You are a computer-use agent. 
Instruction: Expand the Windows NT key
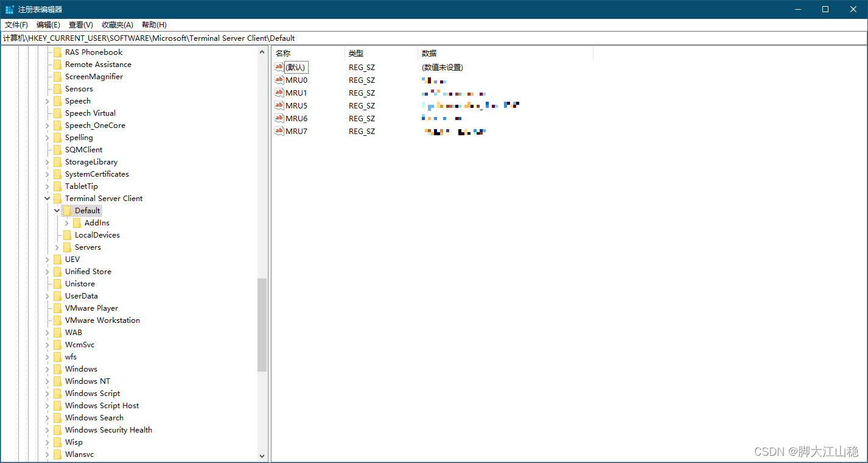coord(47,381)
